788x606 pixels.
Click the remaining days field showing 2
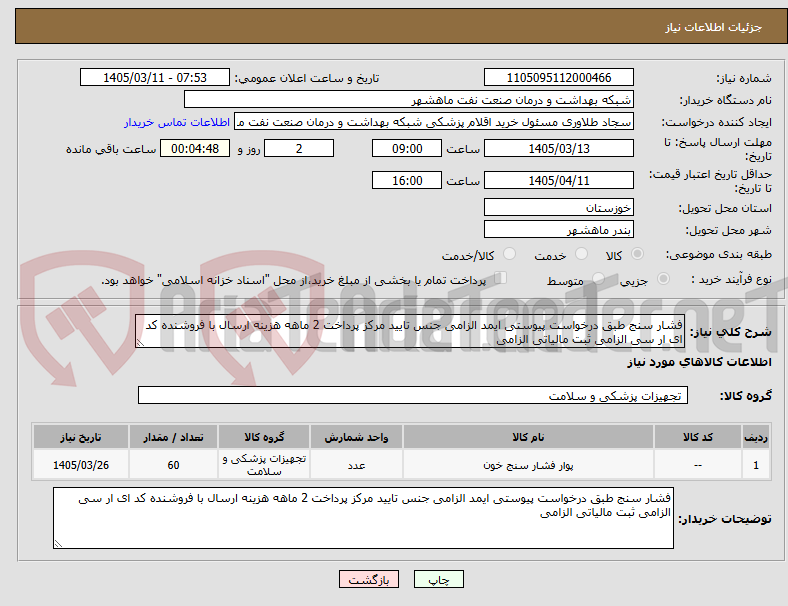pos(299,148)
